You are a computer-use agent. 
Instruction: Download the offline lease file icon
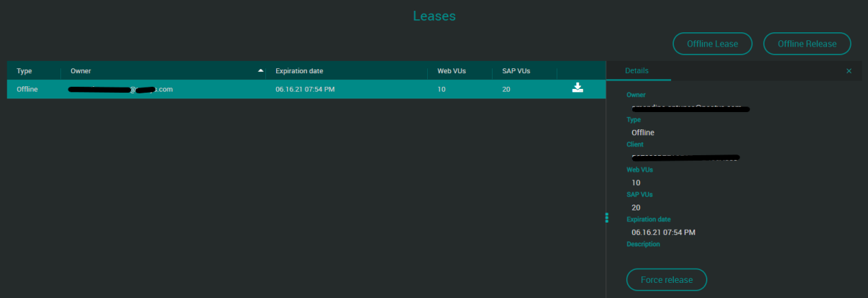click(x=577, y=88)
